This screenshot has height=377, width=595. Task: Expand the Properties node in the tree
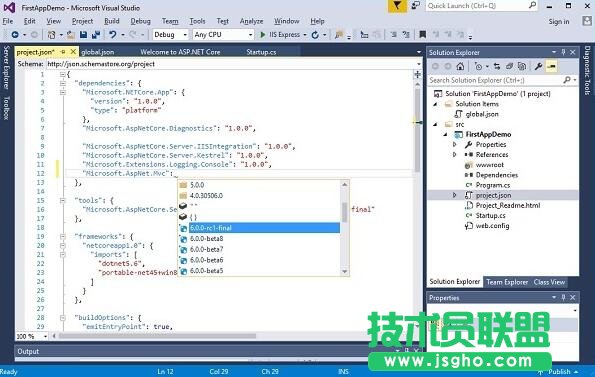tap(455, 145)
